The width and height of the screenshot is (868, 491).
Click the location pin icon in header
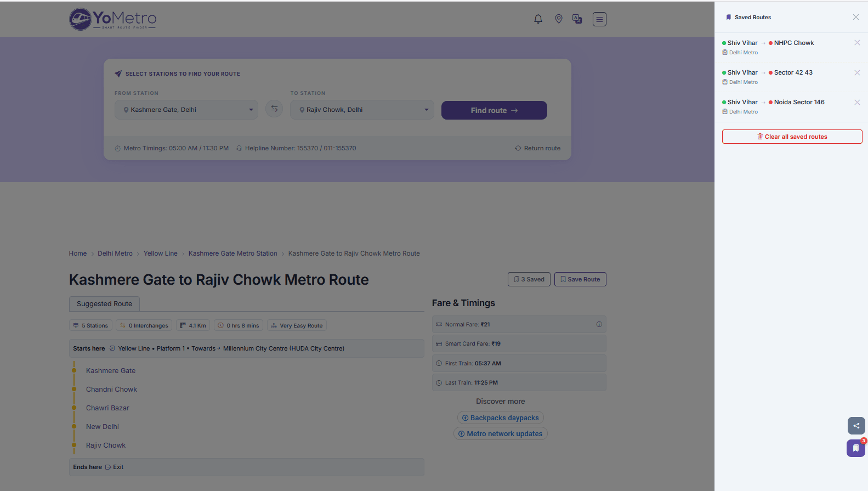(558, 19)
